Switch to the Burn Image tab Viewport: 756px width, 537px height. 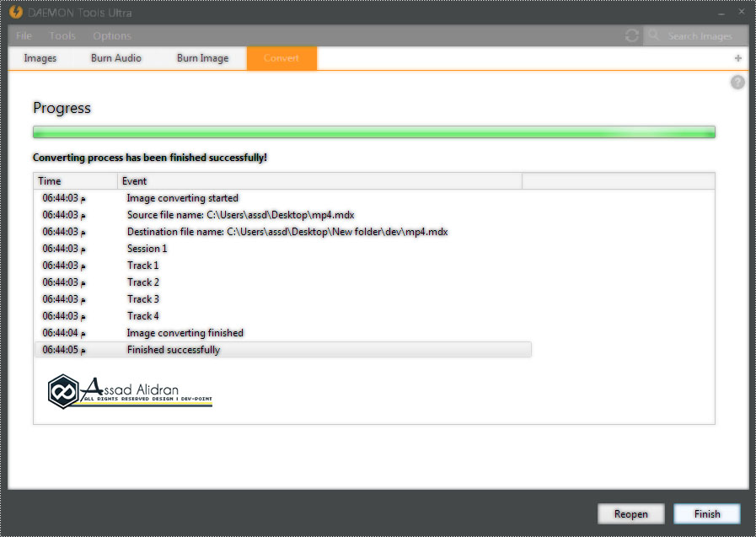[202, 58]
